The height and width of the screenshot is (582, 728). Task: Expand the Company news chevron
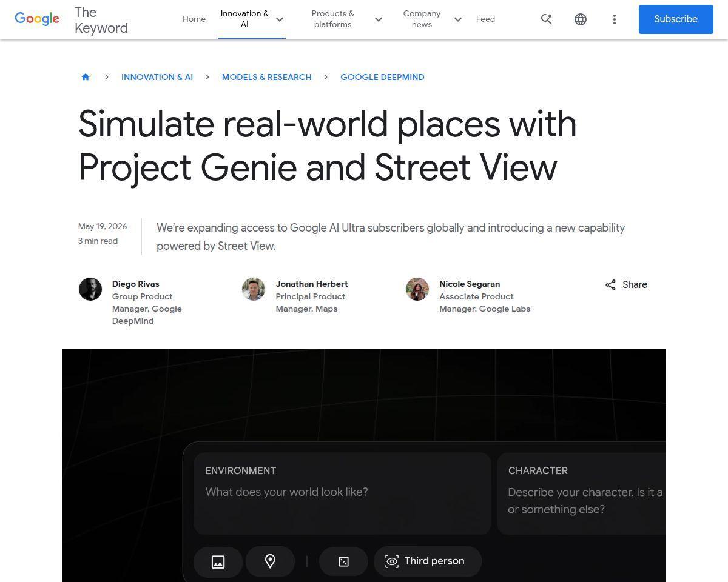tap(458, 19)
